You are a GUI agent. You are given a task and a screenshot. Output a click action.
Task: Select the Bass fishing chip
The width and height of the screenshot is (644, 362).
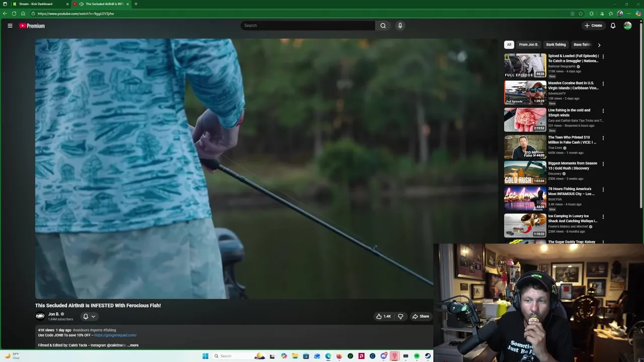tap(582, 45)
